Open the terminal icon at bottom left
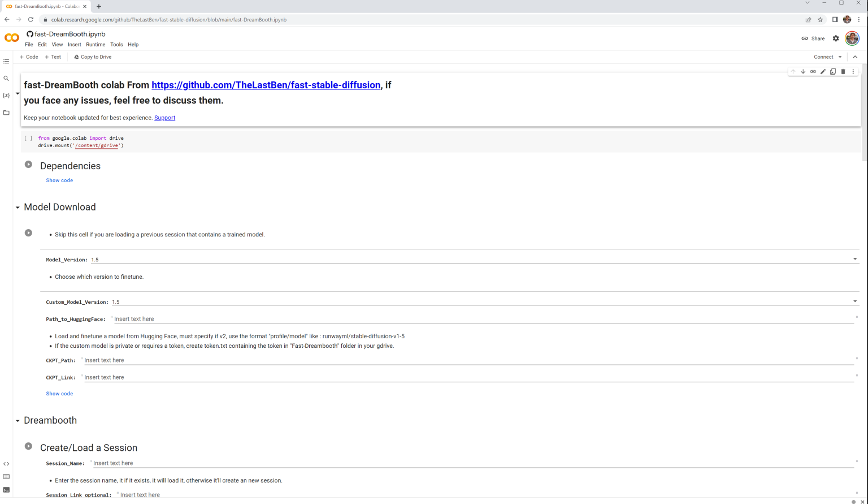Viewport: 868px width, 504px height. pyautogui.click(x=6, y=490)
